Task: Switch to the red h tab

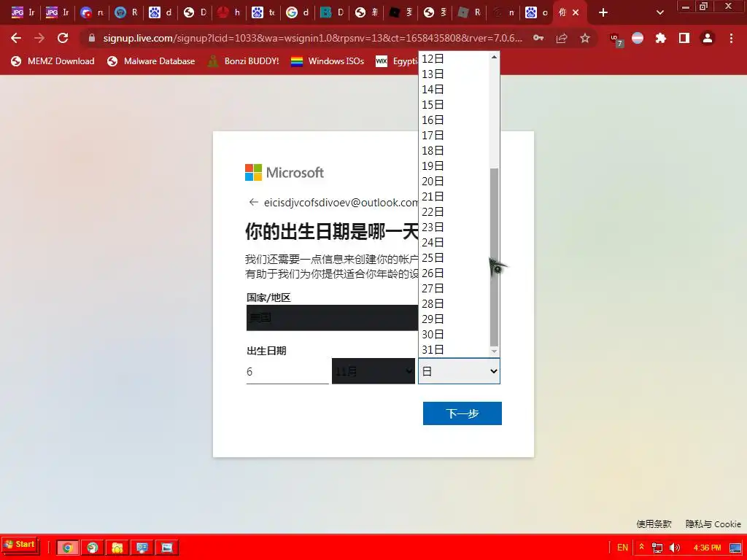Action: 229,13
